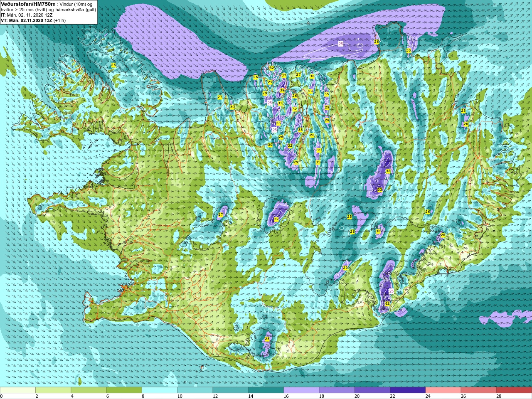Click the yellow gust label 33
Image resolution: width=532 pixels, height=399 pixels.
pos(380,190)
